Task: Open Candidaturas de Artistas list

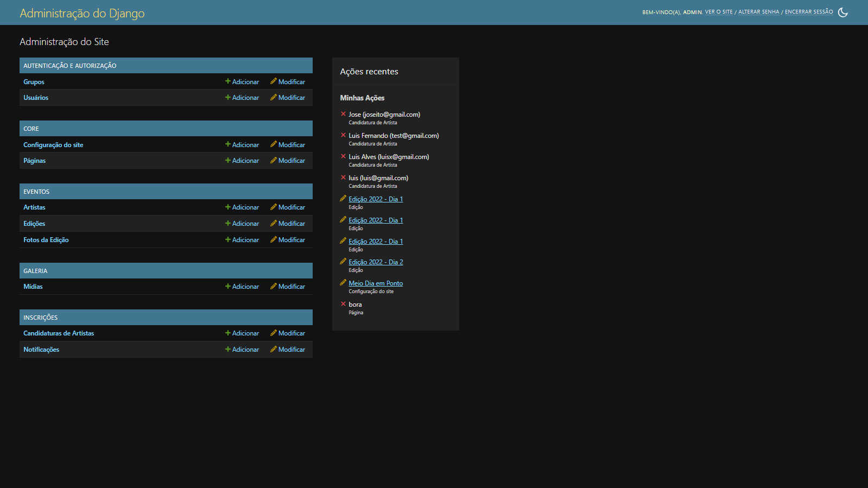Action: (59, 333)
